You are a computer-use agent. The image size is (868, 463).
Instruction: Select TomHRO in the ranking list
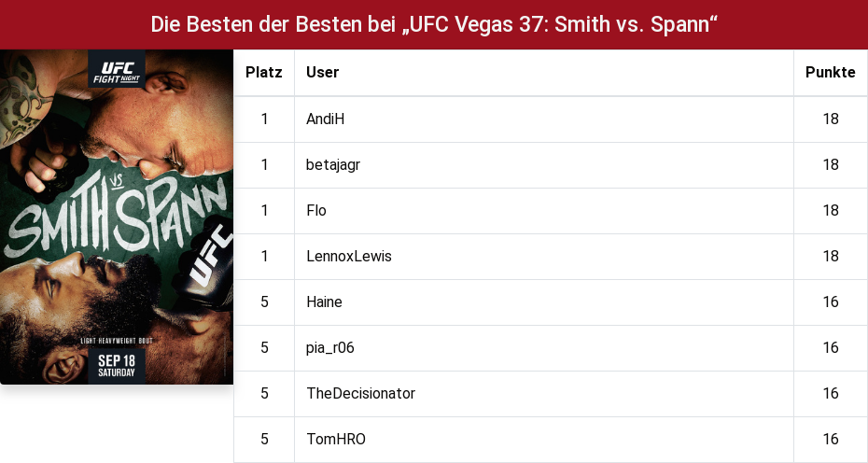[336, 439]
